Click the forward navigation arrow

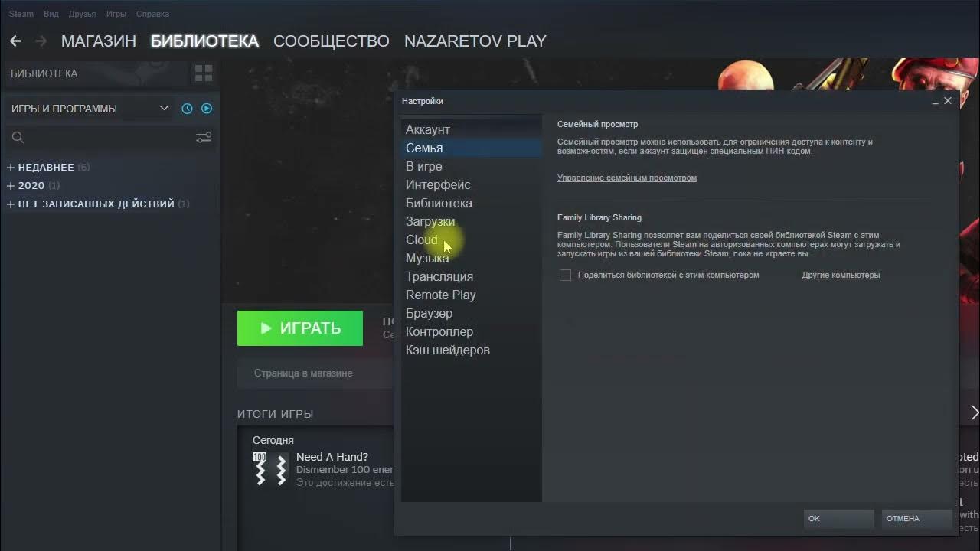[41, 41]
